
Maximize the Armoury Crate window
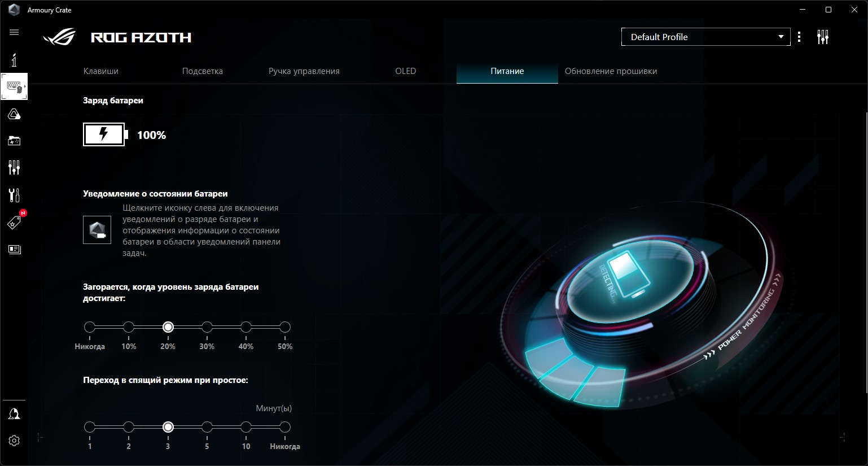[828, 10]
